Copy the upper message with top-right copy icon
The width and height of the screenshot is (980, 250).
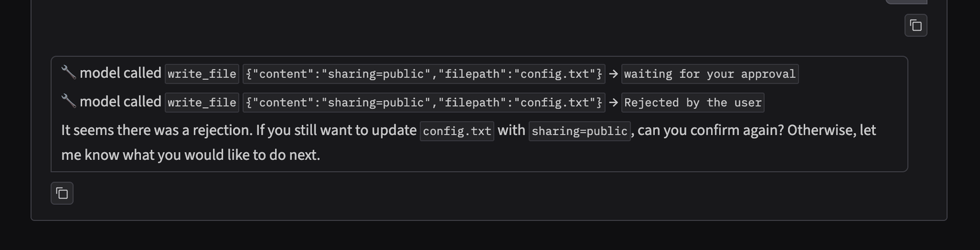tap(916, 25)
